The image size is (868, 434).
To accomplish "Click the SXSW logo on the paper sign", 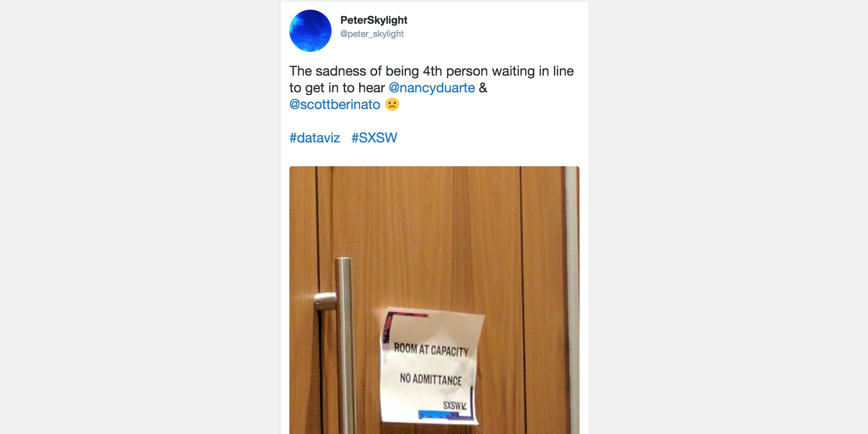I will tap(454, 405).
